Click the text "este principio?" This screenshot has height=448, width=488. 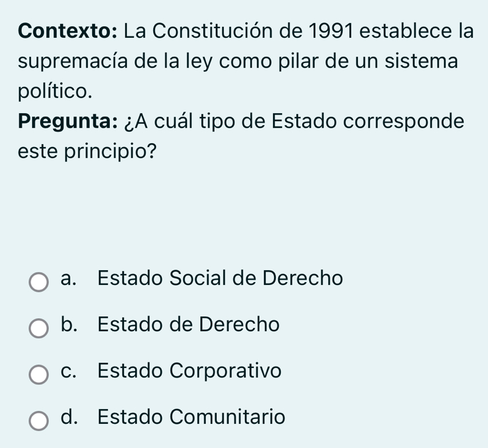[88, 153]
